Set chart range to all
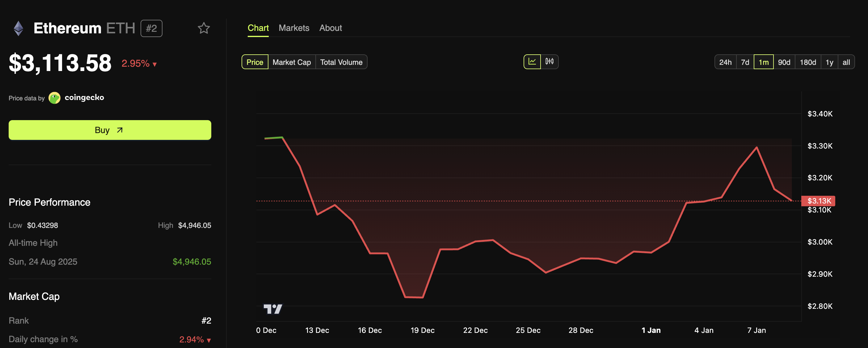This screenshot has width=868, height=348. pos(846,62)
